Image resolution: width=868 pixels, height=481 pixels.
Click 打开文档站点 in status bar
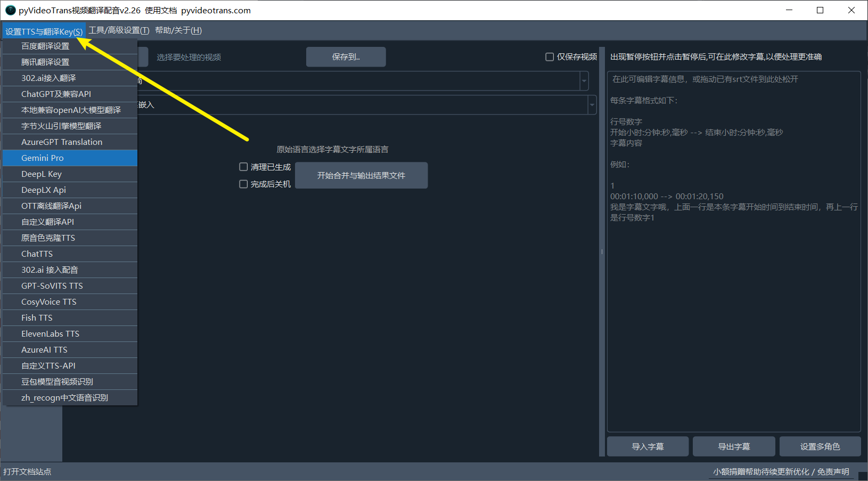27,472
